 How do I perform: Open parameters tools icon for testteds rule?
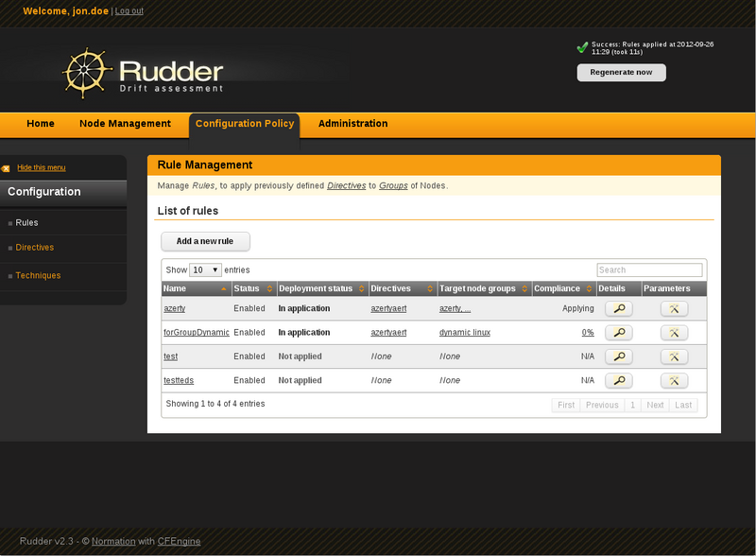click(x=674, y=381)
